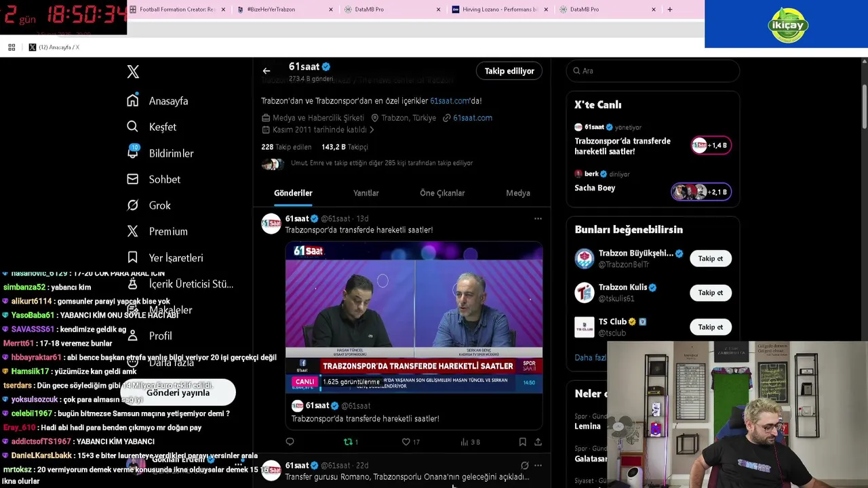Image resolution: width=868 pixels, height=488 pixels.
Task: Open Grok in the sidebar
Action: click(x=149, y=205)
